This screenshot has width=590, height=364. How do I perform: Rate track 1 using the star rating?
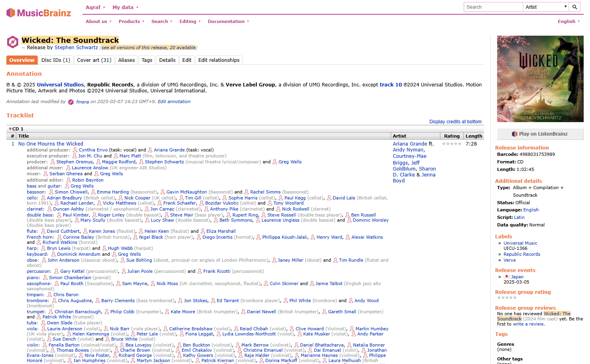452,144
